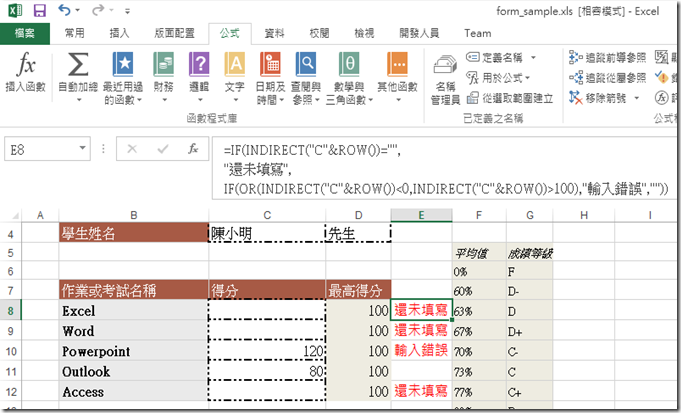Expand the AutoSum dropdown arrow
The height and width of the screenshot is (413, 681).
tap(79, 100)
